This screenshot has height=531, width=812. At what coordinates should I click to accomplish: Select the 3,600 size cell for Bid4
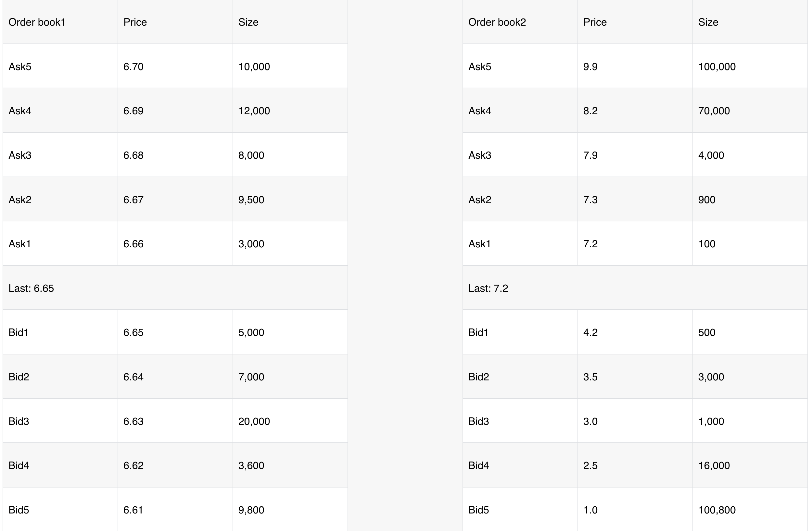(290, 465)
